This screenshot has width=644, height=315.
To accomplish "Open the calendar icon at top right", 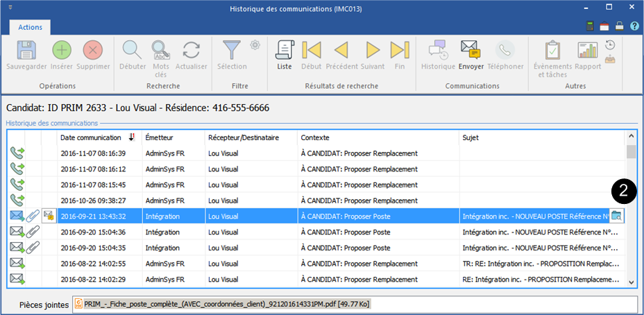I will tap(604, 26).
